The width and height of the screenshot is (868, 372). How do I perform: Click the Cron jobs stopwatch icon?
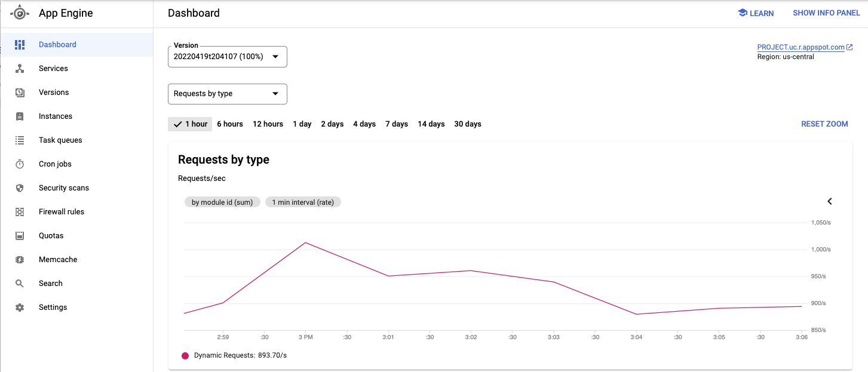20,164
